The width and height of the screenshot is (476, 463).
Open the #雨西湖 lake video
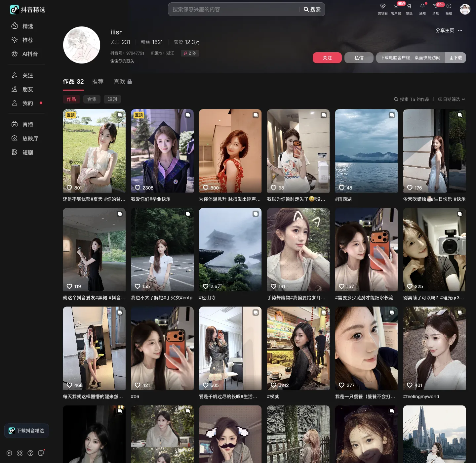tap(367, 151)
